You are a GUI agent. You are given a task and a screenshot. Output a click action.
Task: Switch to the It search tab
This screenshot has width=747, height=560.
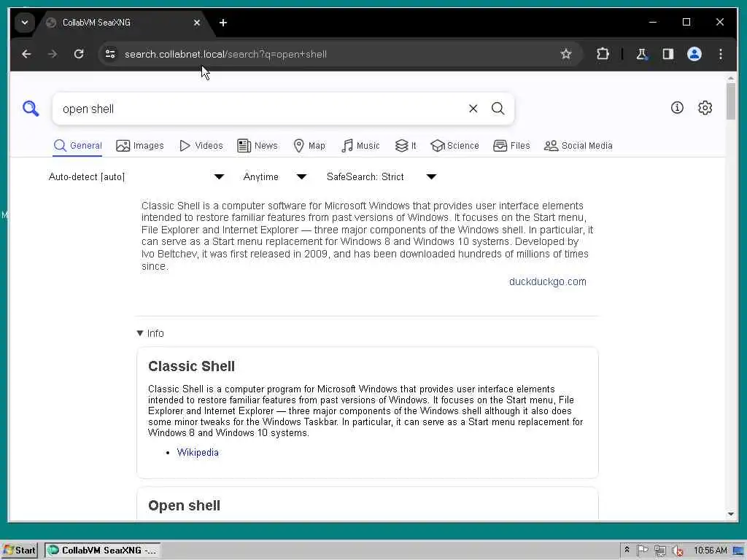[x=406, y=146]
